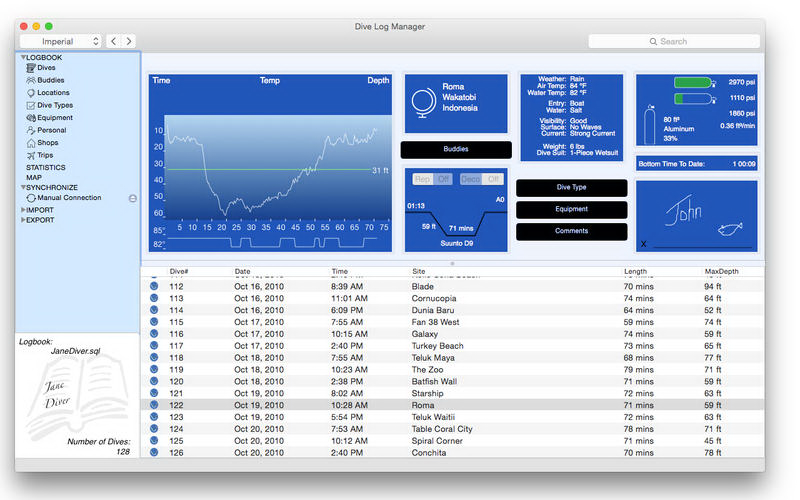The height and width of the screenshot is (500, 800).
Task: Click the blue marker for dive 118
Action: 154,358
